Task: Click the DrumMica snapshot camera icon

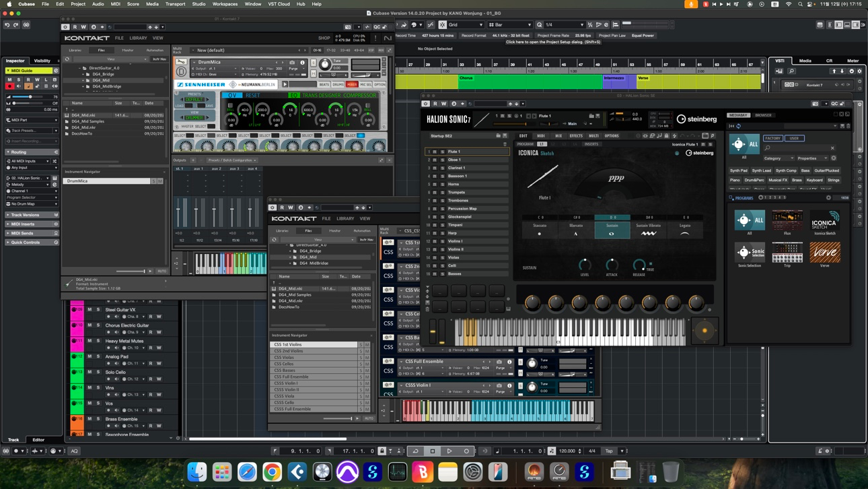Action: (x=292, y=62)
